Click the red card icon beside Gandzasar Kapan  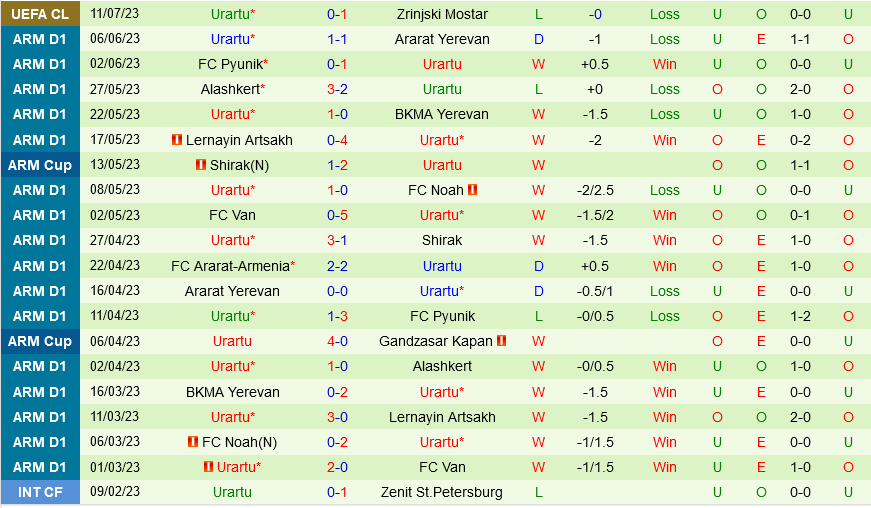[501, 341]
